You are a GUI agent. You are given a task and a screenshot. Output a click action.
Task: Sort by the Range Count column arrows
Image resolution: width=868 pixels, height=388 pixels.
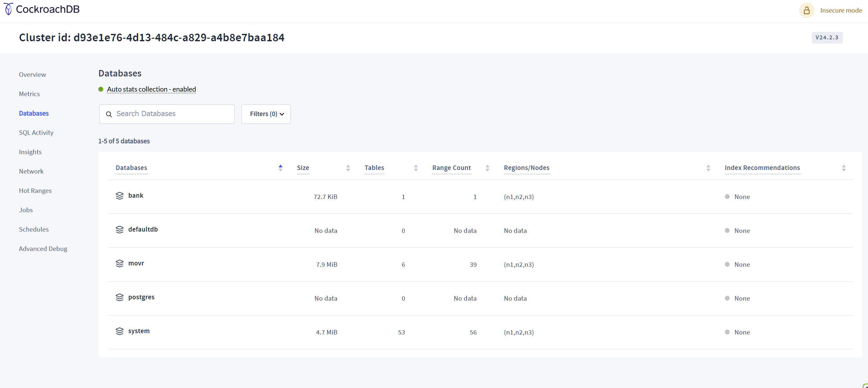487,168
